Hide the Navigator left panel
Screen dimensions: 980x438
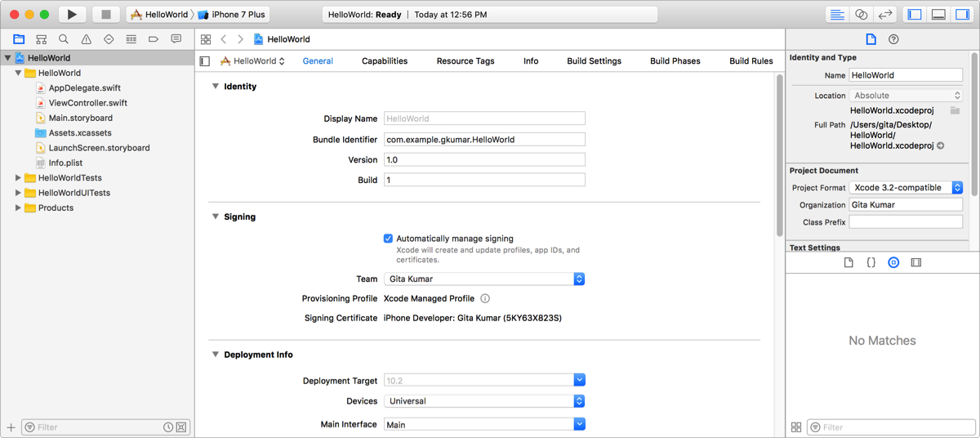pyautogui.click(x=915, y=15)
